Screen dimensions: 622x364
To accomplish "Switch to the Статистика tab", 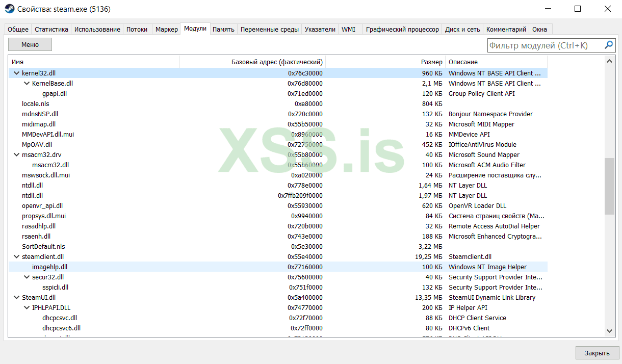I will pos(51,30).
